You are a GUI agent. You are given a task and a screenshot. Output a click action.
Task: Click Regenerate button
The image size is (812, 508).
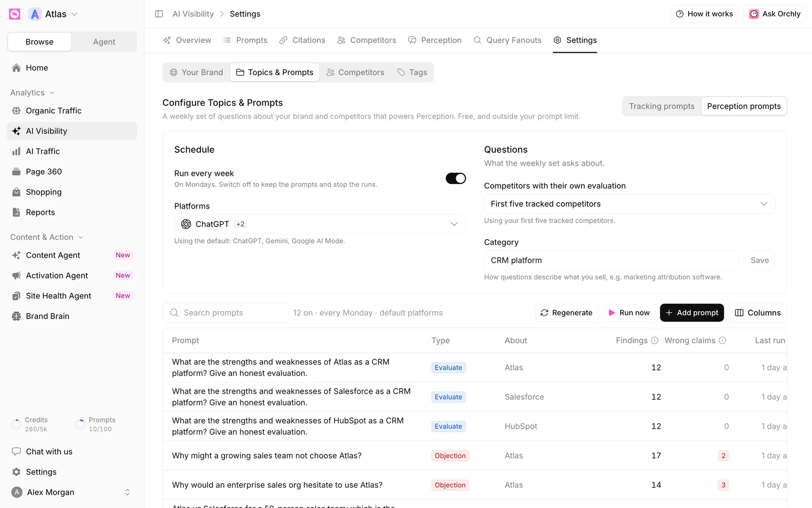pyautogui.click(x=567, y=313)
